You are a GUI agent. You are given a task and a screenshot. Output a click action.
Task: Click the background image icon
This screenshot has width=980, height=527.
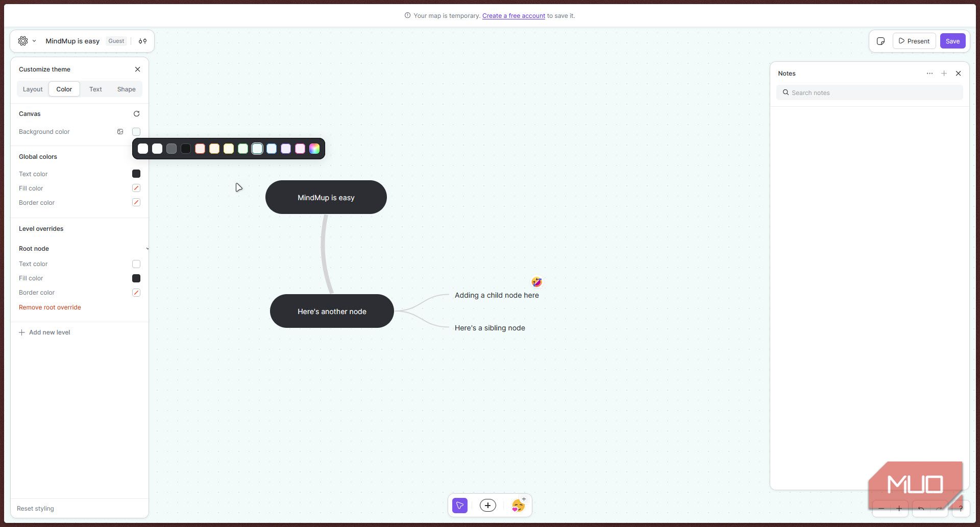coord(120,132)
